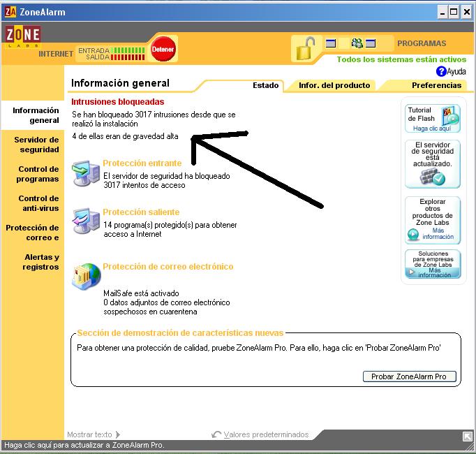Click the SALIDA traffic meter bar

[x=128, y=57]
